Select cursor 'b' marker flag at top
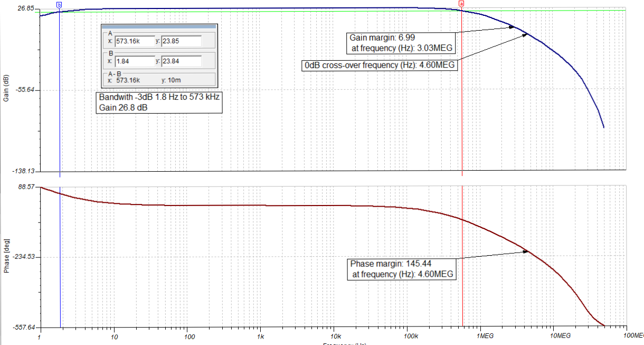 (59, 4)
